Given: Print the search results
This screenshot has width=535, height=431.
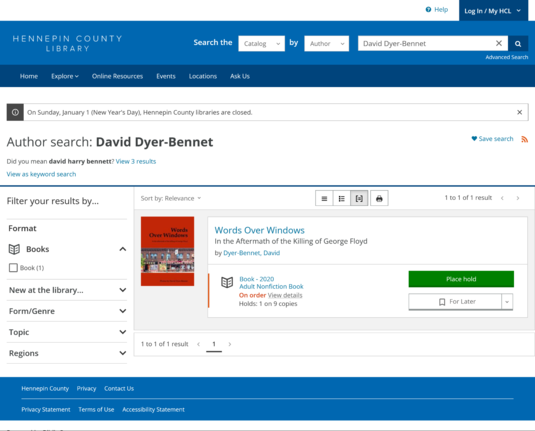Looking at the screenshot, I should click(x=379, y=199).
